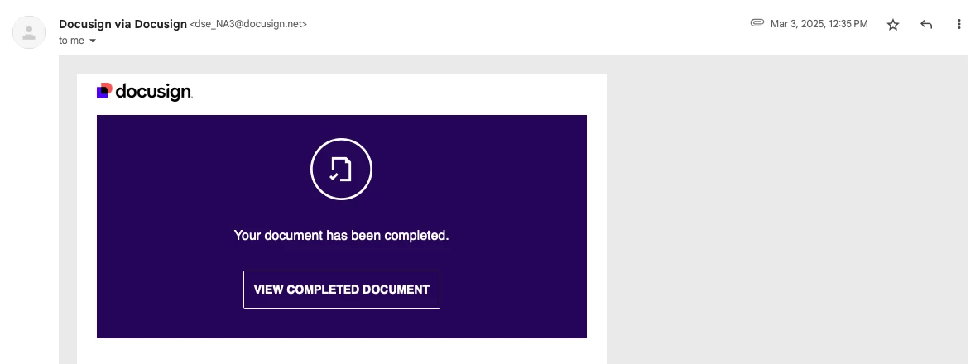
Task: Click the dse_NA3@docusign.net email address
Action: 249,24
